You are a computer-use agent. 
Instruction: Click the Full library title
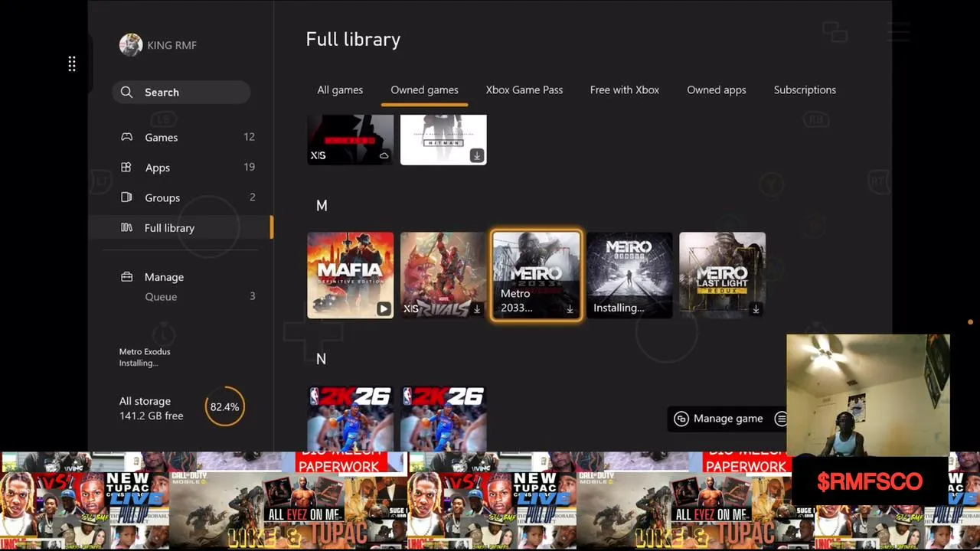pos(353,39)
